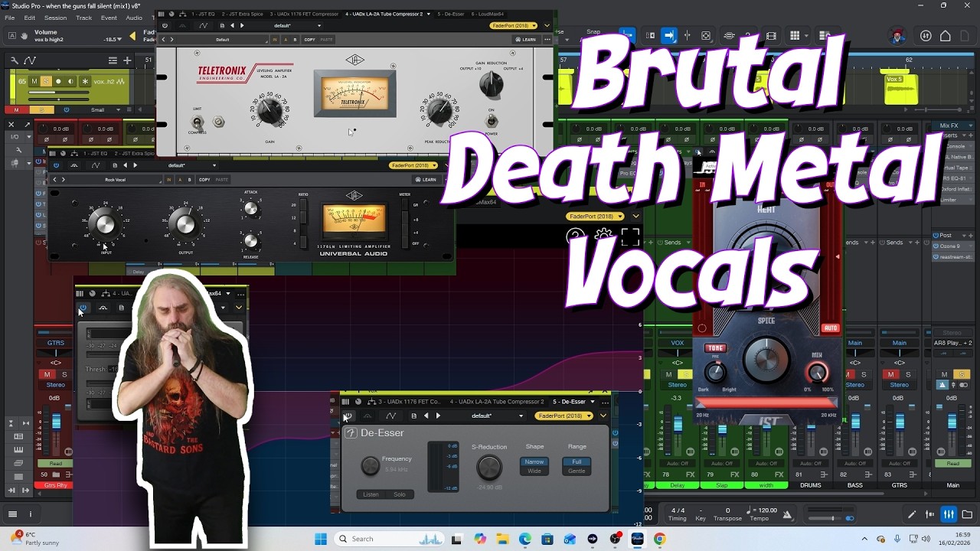The width and height of the screenshot is (980, 551).
Task: Open the Edit pencil icon at bottom right
Action: (x=912, y=514)
